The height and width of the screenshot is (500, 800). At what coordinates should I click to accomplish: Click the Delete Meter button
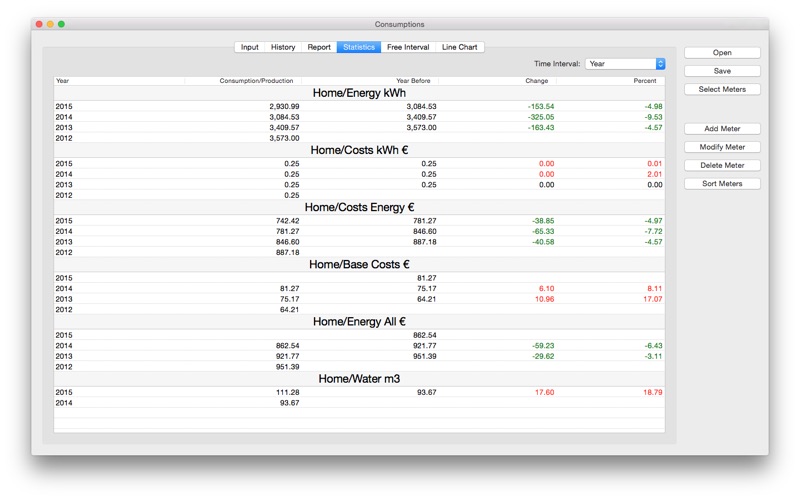pos(722,165)
